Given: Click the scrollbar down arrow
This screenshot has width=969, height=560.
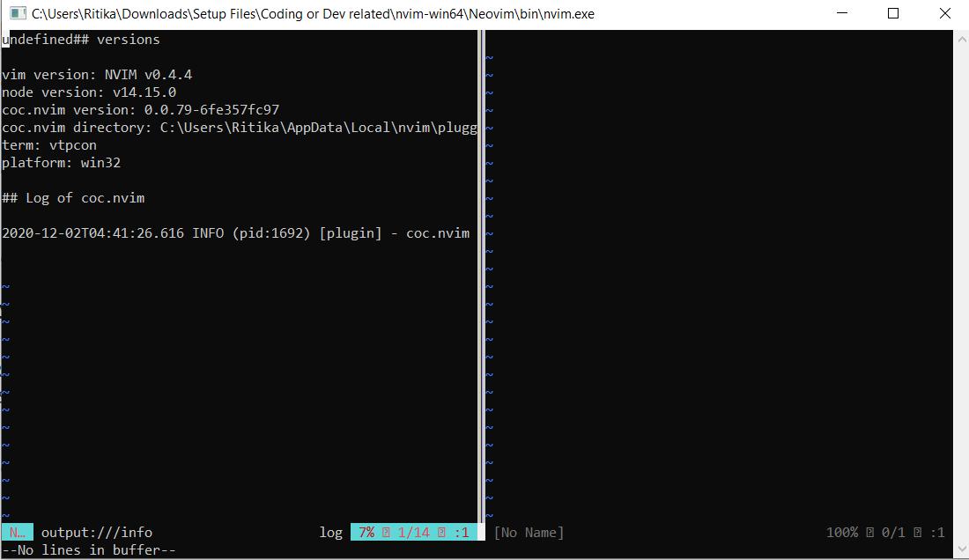Looking at the screenshot, I should click(962, 549).
